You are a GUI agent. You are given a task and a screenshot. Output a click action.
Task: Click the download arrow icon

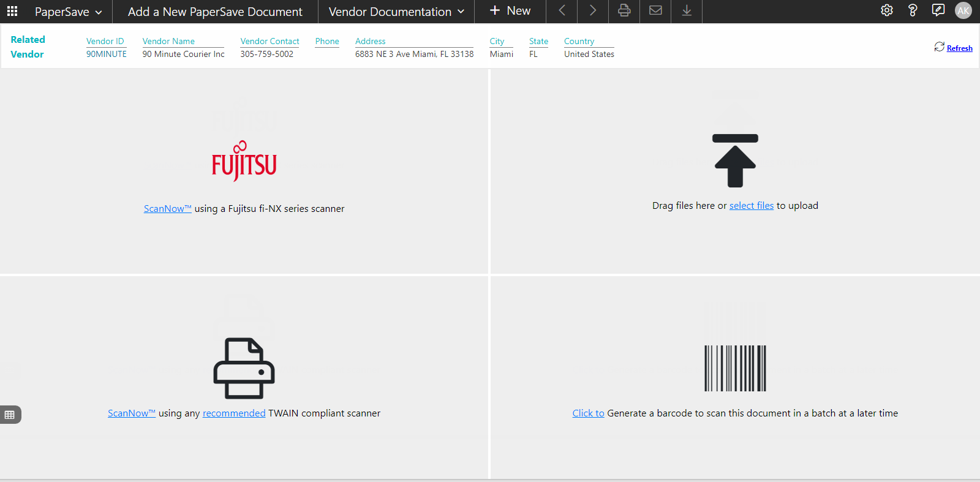click(x=687, y=11)
